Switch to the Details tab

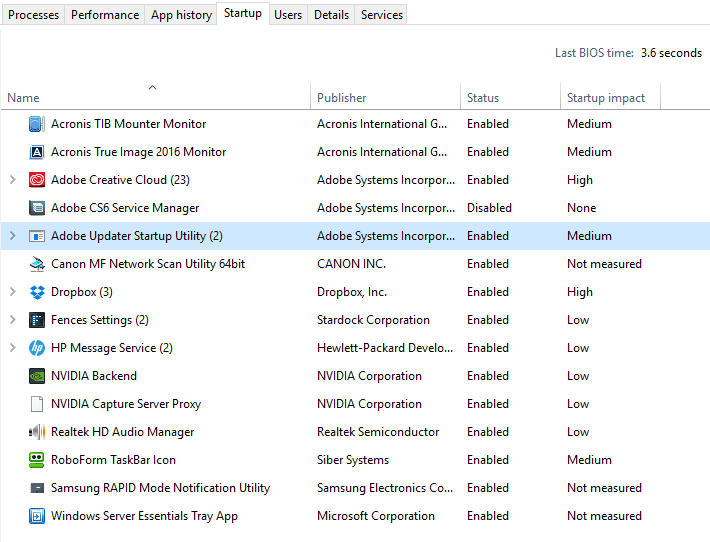click(331, 15)
